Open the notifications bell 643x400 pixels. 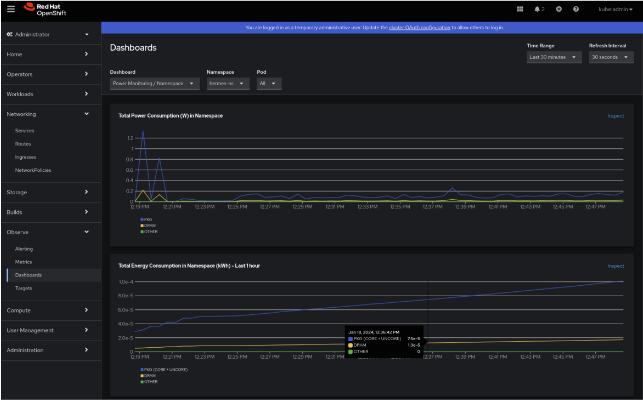(x=539, y=9)
